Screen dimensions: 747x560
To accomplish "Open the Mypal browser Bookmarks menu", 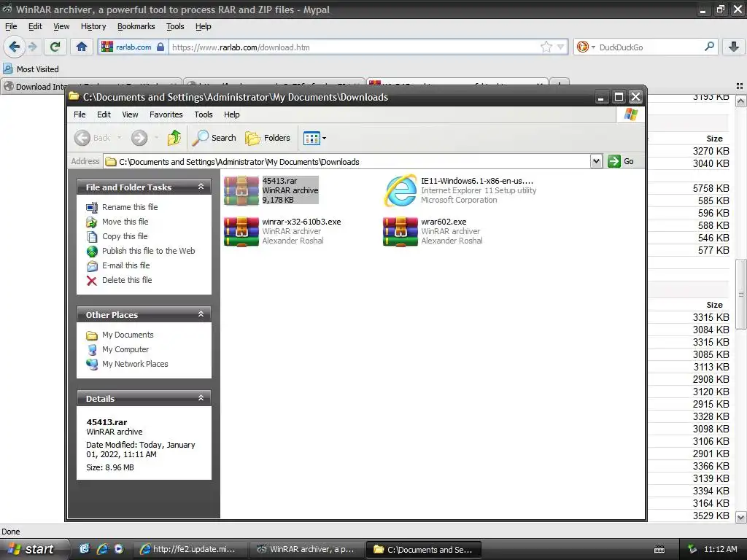I will tap(136, 27).
